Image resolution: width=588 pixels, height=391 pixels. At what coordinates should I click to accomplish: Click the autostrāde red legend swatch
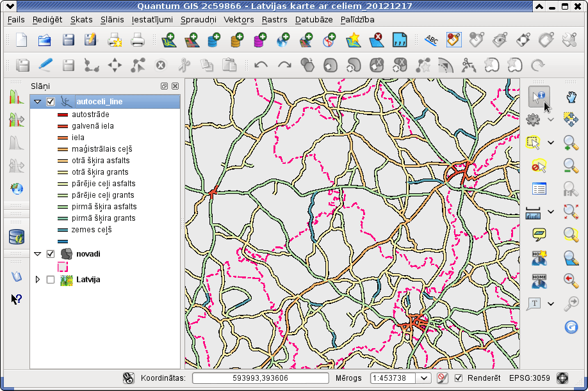(x=63, y=115)
